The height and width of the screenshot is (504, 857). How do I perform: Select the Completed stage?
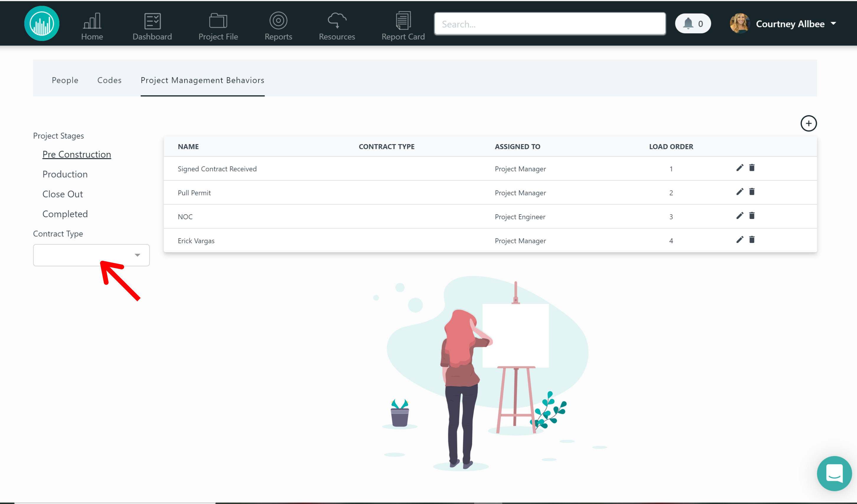(65, 214)
